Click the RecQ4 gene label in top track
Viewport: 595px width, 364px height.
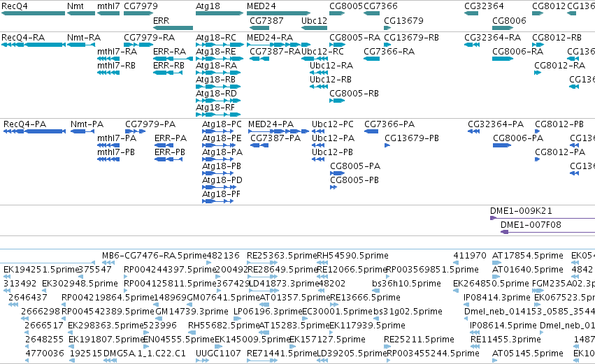[x=15, y=6]
